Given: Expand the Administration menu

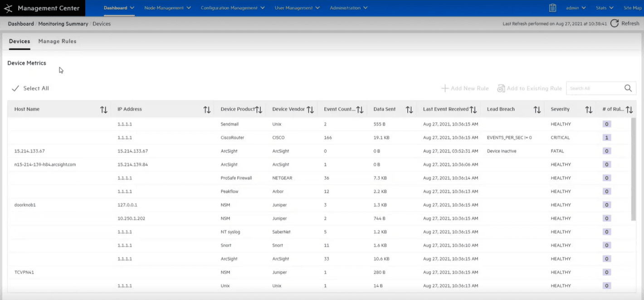Looking at the screenshot, I should tap(348, 8).
